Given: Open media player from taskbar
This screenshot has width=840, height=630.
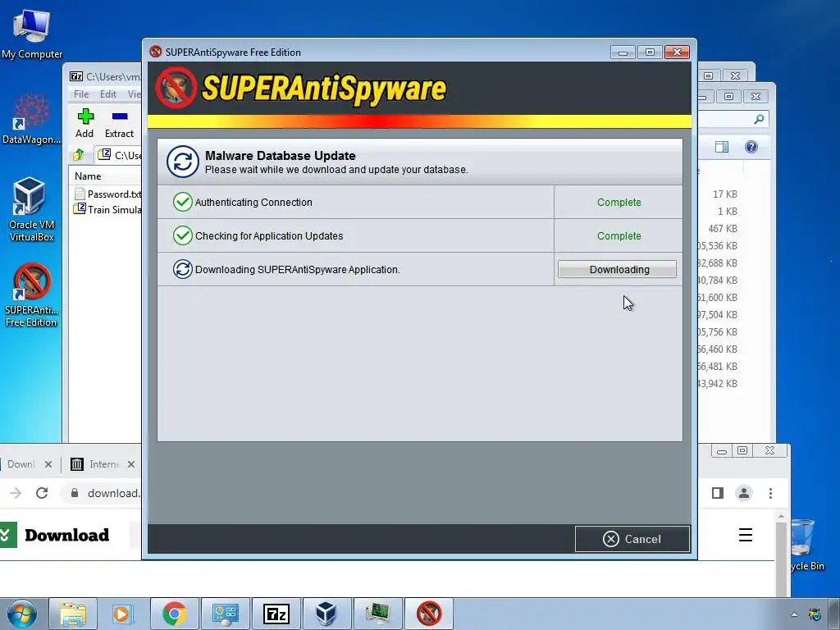Looking at the screenshot, I should pos(122,614).
